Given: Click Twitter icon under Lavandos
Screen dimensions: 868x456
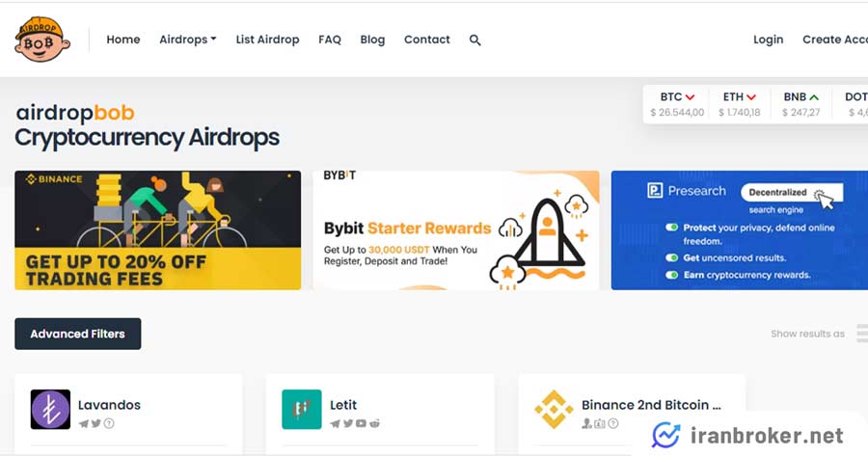Looking at the screenshot, I should tap(96, 424).
